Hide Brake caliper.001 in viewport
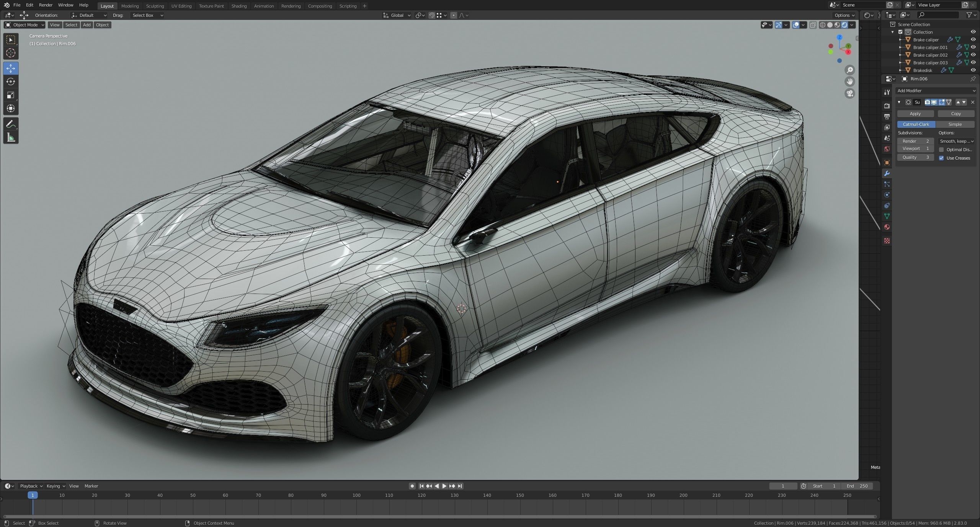This screenshot has height=527, width=980. point(973,47)
